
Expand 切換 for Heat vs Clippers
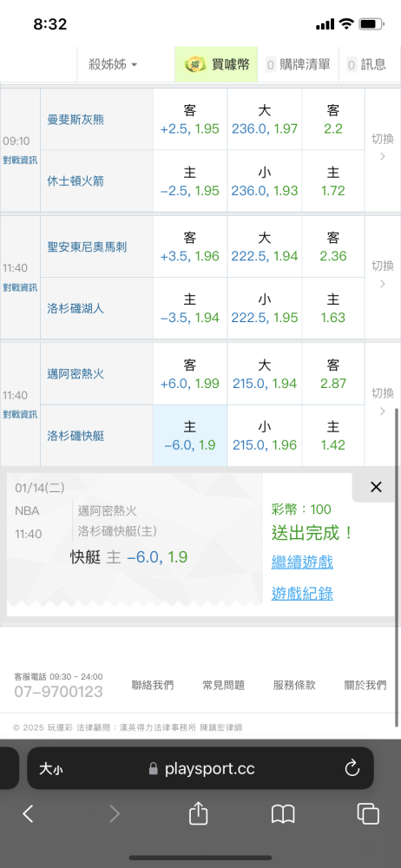point(382,402)
